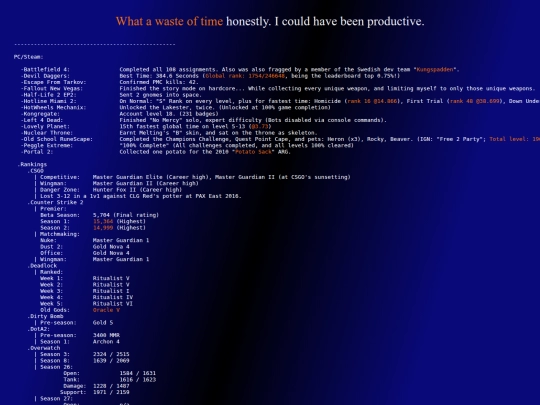This screenshot has height=405, width=540.
Task: Click the First Trial 'rank 40' link
Action: point(474,101)
